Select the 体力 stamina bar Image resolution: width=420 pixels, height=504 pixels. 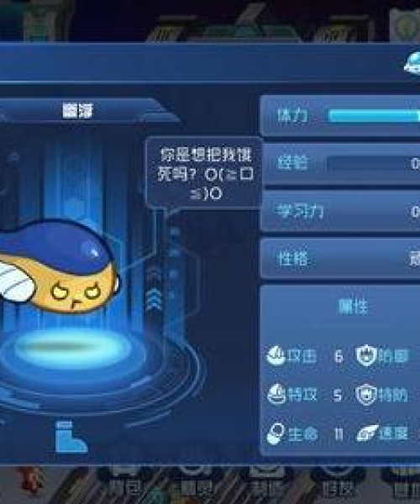[374, 115]
